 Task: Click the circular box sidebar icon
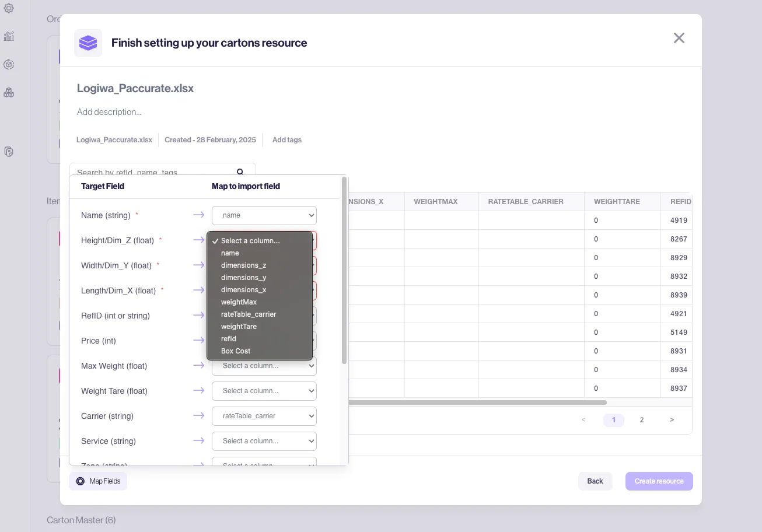[9, 64]
